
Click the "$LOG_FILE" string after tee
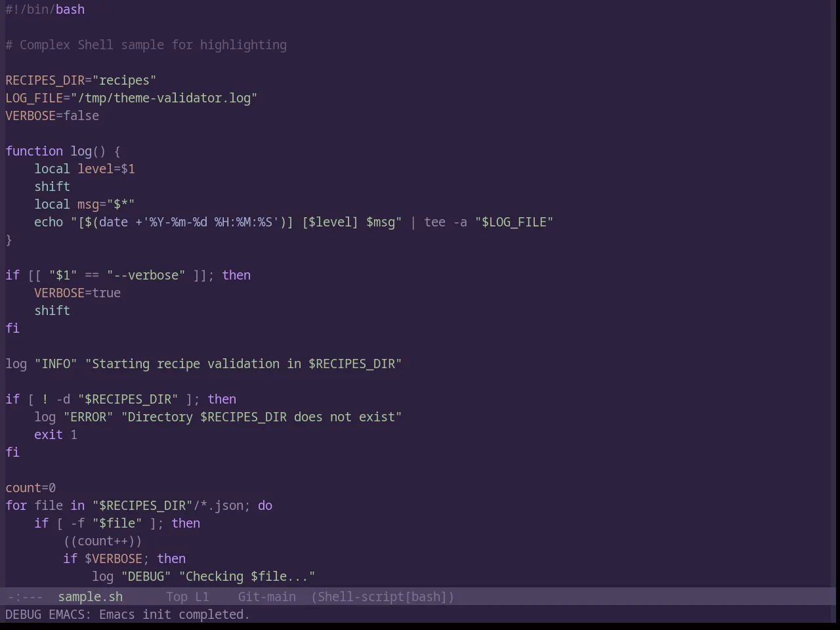click(x=514, y=222)
